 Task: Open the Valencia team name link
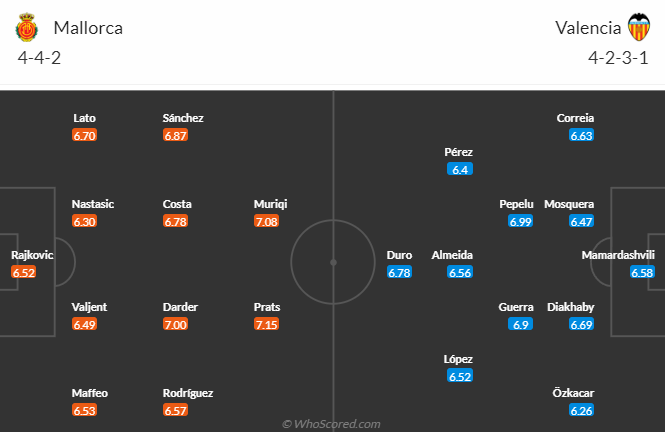point(588,28)
